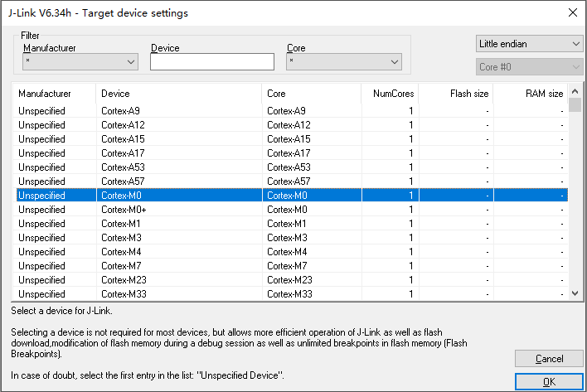Select the Cortex-A17 device row
This screenshot has height=392, width=587.
[x=291, y=153]
